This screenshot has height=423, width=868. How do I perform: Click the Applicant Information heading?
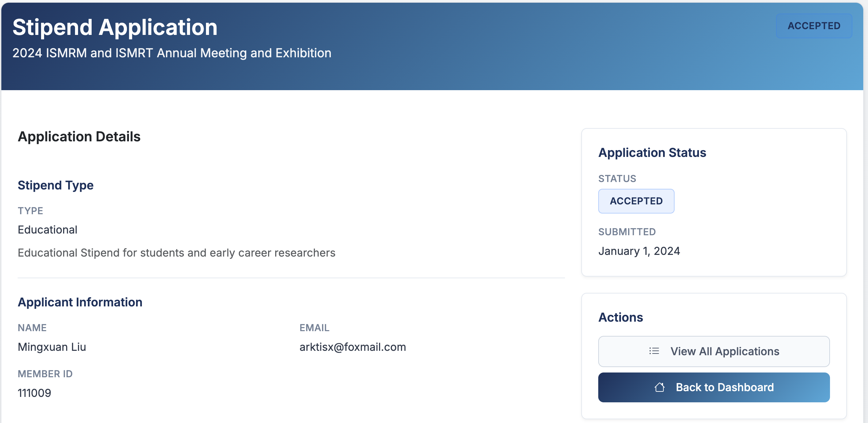[x=80, y=302]
